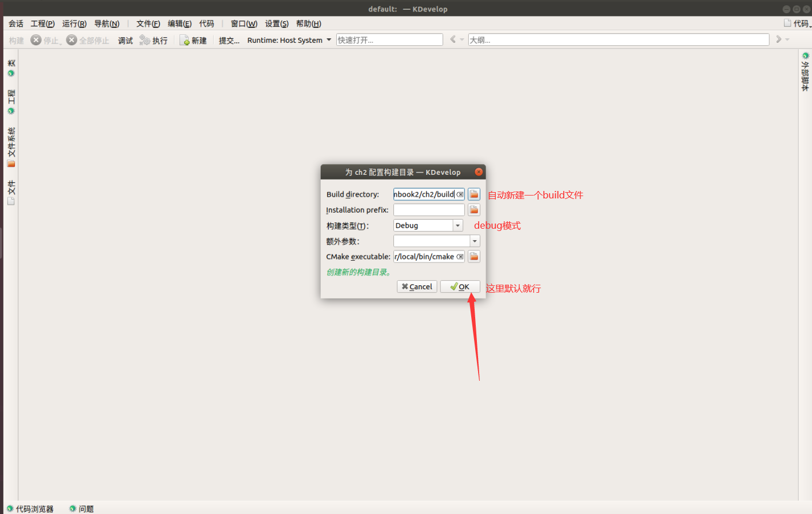This screenshot has width=812, height=514.
Task: Open the 文件系统 filesystem side panel
Action: coord(11,147)
